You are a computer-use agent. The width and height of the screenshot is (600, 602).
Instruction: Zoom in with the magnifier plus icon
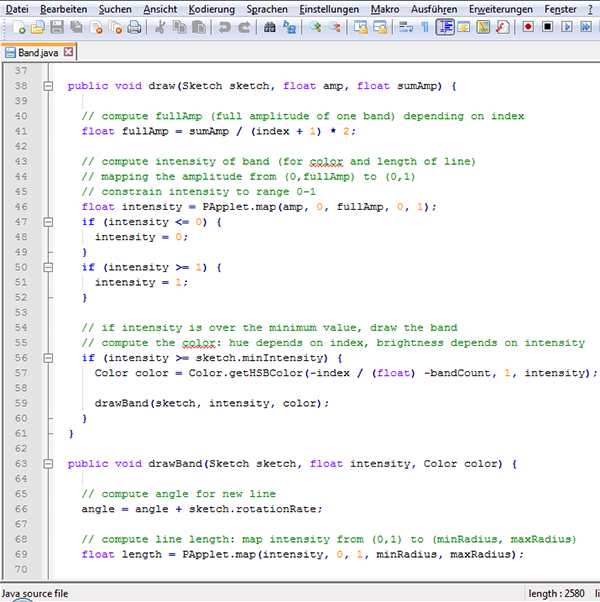tap(315, 27)
